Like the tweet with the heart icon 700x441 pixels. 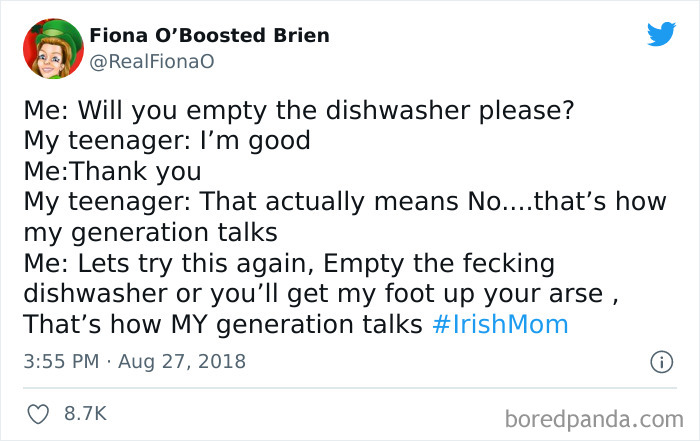click(x=38, y=414)
